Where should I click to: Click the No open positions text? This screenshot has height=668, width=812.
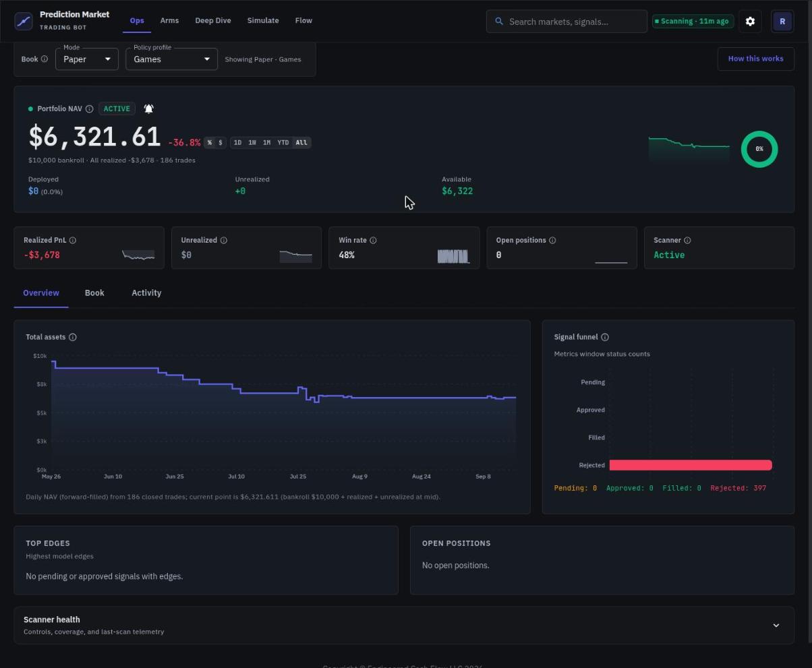coord(455,566)
